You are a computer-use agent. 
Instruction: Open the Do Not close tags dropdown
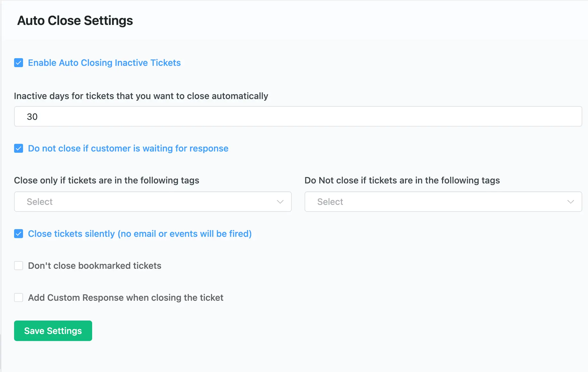click(443, 202)
